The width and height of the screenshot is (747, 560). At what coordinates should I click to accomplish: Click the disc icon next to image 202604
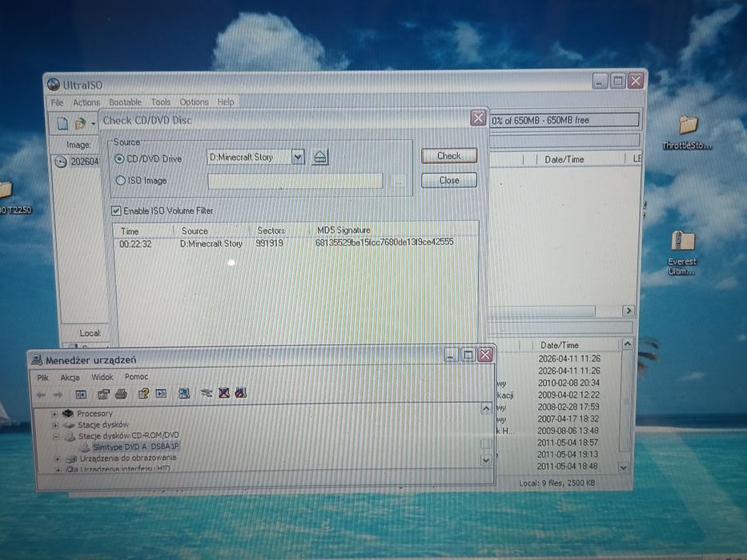(x=61, y=162)
